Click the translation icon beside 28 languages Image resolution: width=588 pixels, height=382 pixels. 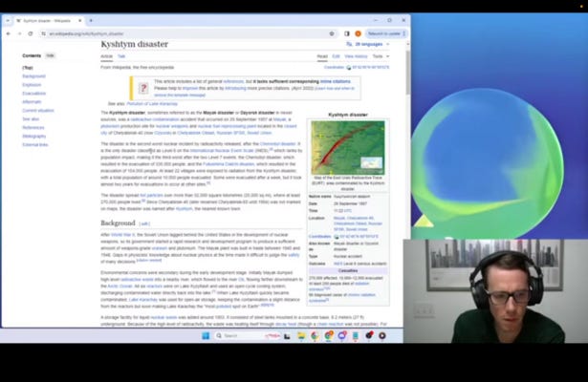click(349, 44)
